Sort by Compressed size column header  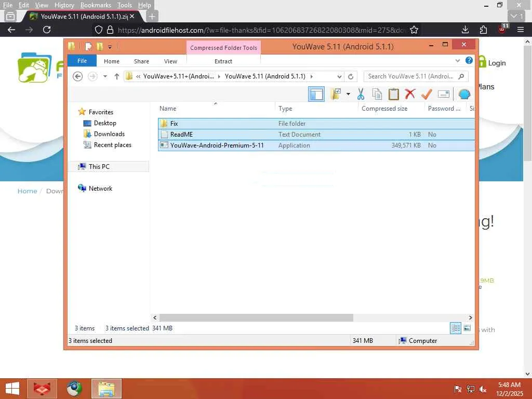pos(391,108)
